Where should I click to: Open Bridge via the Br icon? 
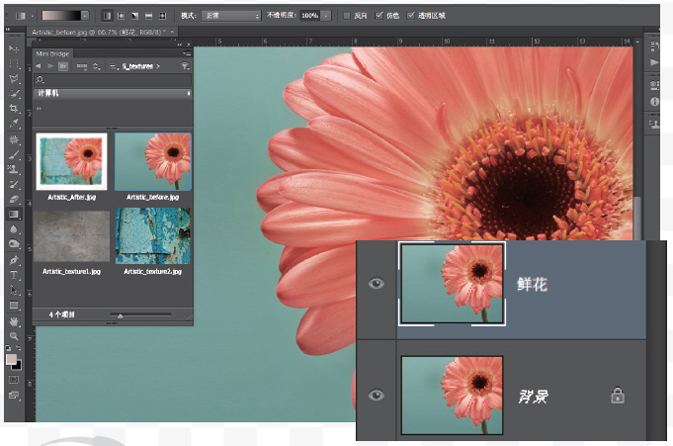point(63,66)
